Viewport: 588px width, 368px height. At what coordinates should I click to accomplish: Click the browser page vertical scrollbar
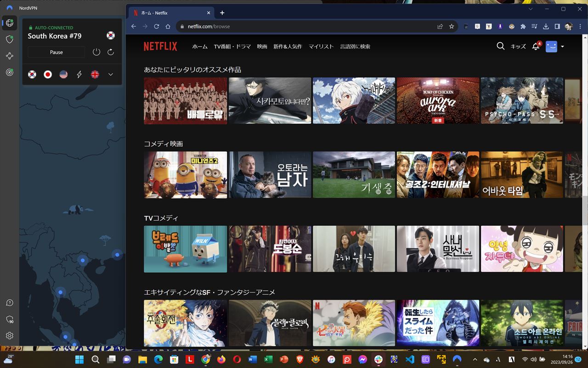point(585,210)
